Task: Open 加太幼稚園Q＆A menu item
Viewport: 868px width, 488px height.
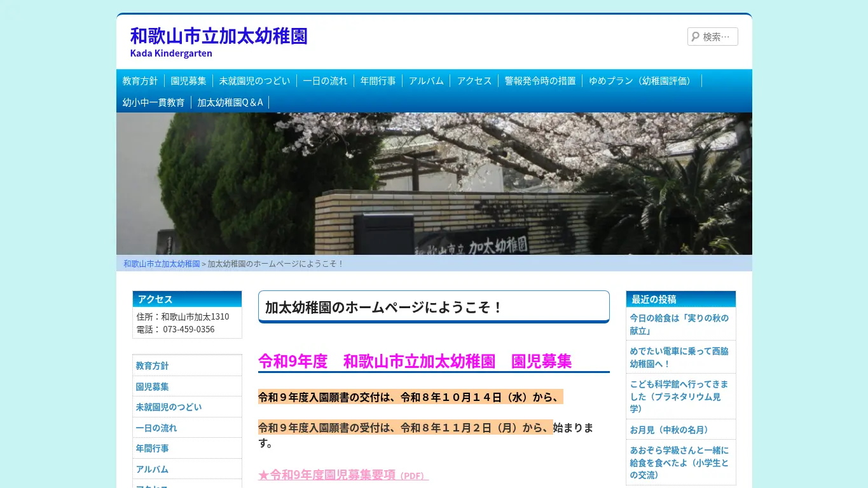Action: point(230,102)
